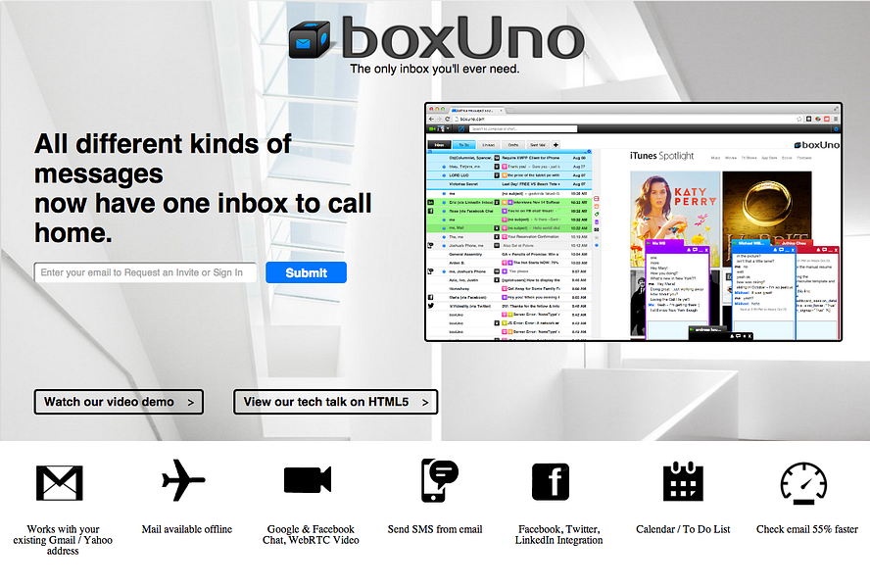Open the Watch our video demo link
The height and width of the screenshot is (588, 870).
coord(118,402)
